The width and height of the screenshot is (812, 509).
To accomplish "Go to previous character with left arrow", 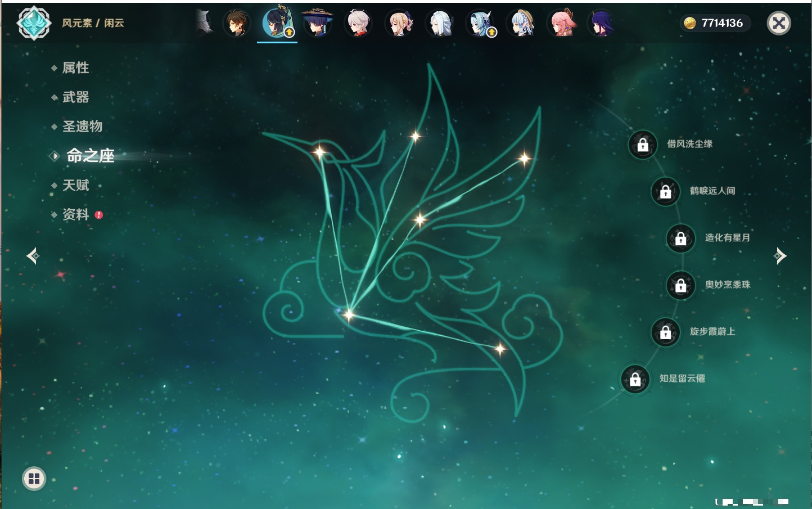I will click(x=33, y=256).
